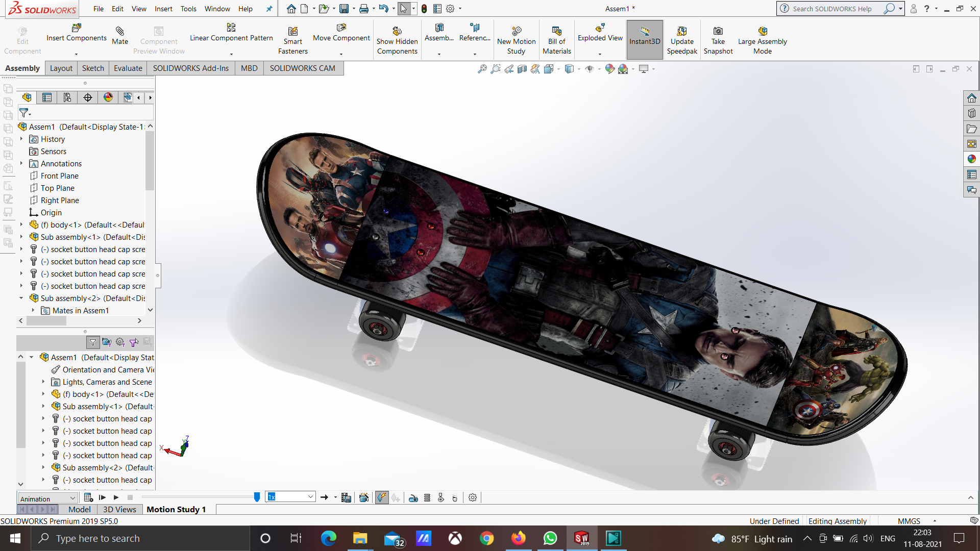The width and height of the screenshot is (980, 551).
Task: Toggle the Autokey button
Action: (381, 497)
